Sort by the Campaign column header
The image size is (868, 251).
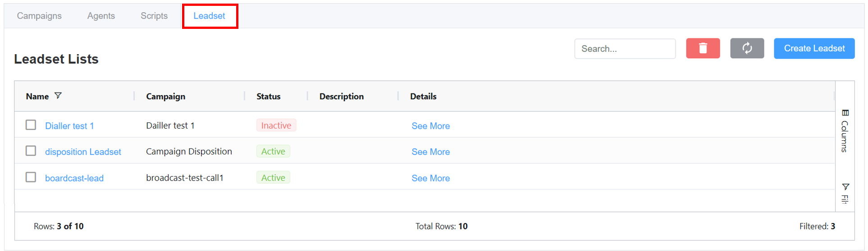(165, 97)
